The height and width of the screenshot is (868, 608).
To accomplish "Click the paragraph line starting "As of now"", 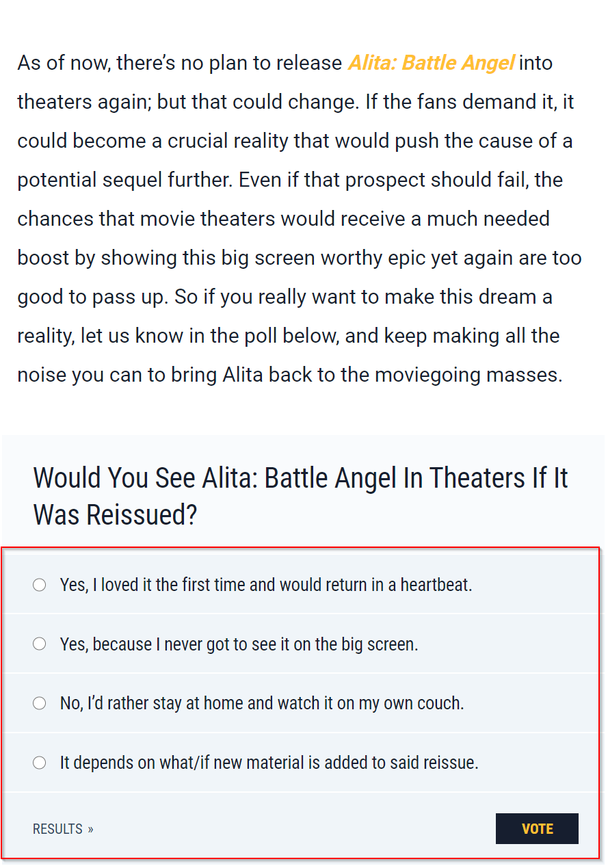I will (179, 63).
